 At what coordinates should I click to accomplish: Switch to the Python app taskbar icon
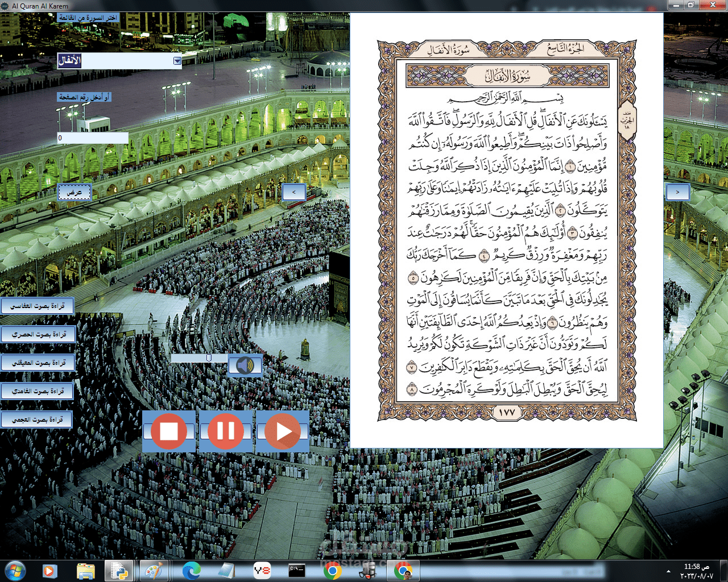(119, 571)
